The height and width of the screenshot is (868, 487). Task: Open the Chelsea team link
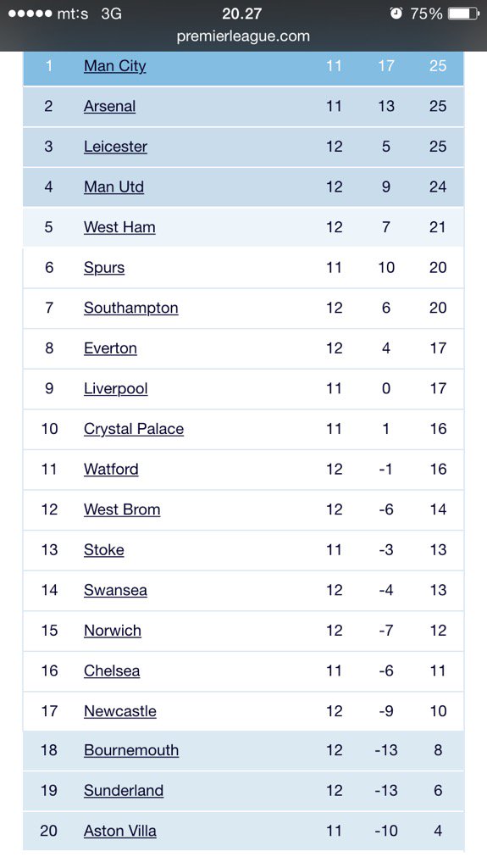pos(112,671)
